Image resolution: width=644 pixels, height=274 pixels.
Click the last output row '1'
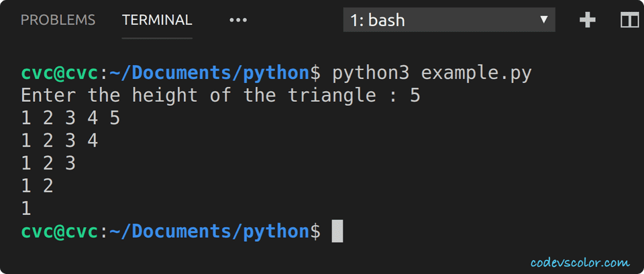(x=26, y=209)
